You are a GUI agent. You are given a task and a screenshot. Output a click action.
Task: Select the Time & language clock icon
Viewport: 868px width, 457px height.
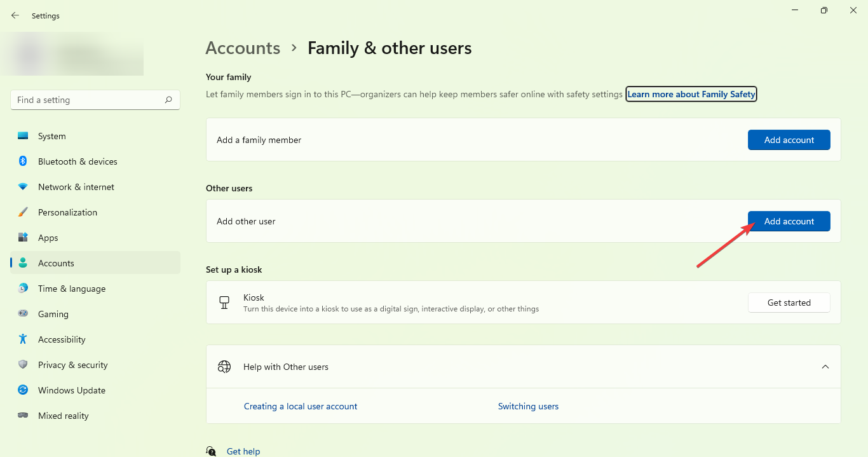(23, 289)
